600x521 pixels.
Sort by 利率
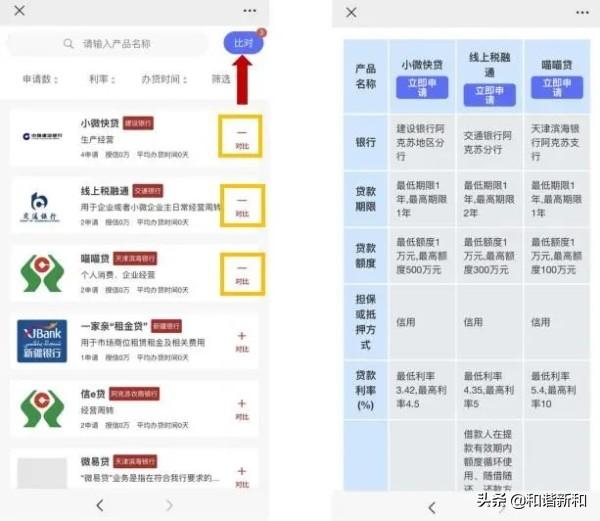(x=102, y=79)
